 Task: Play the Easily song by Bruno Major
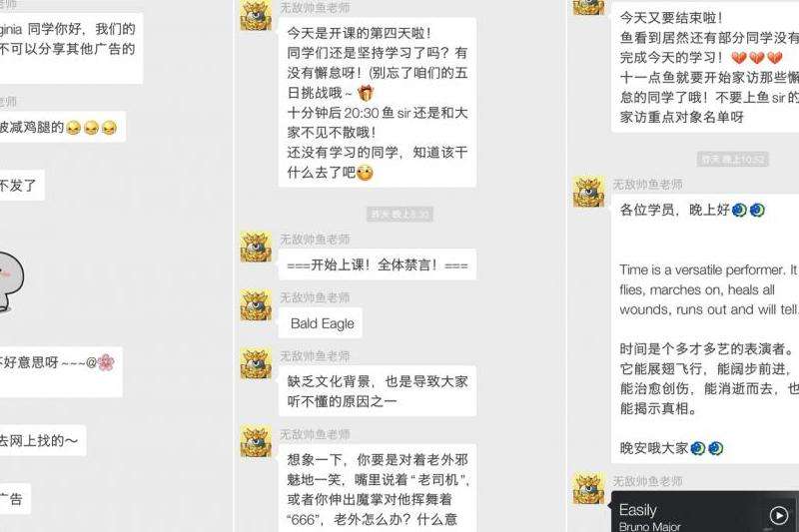coord(778,515)
